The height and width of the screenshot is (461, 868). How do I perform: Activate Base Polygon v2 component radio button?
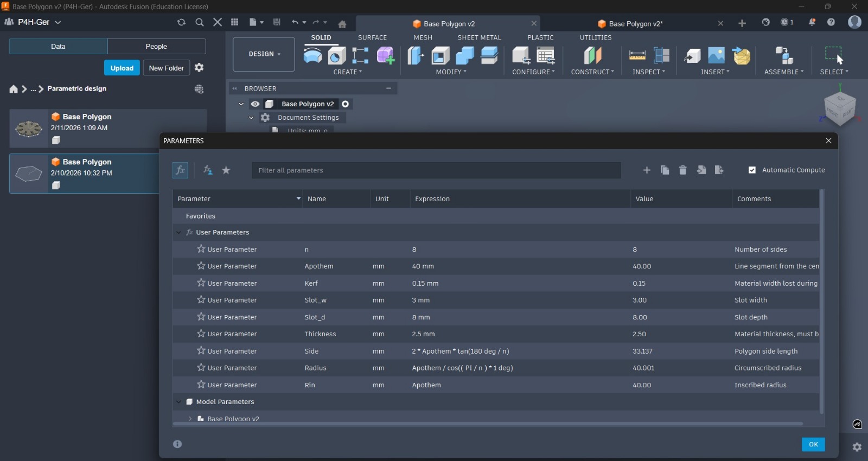tap(346, 104)
